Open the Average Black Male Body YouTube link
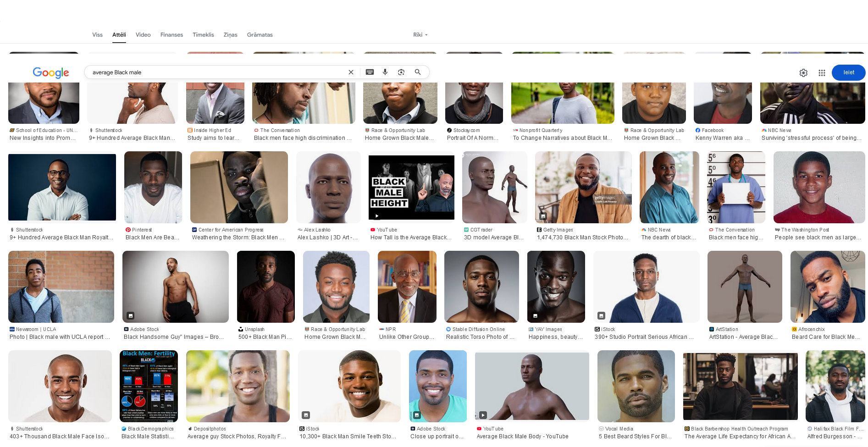The image size is (868, 447). pyautogui.click(x=522, y=436)
